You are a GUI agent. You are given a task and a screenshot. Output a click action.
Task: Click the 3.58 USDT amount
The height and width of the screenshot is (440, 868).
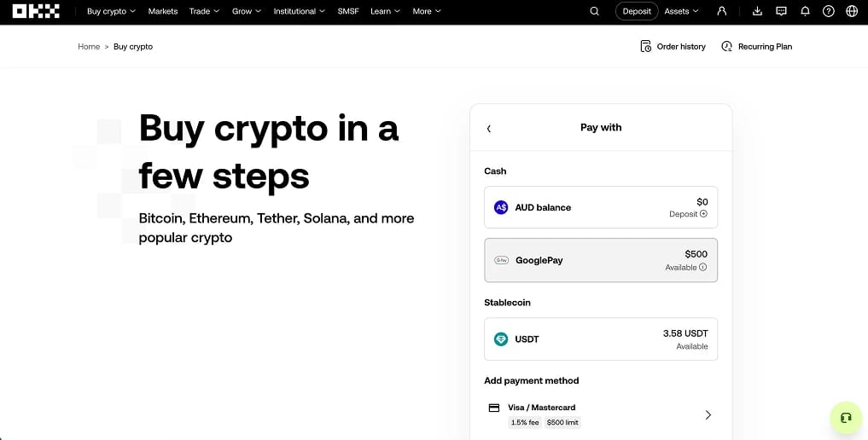pos(685,333)
